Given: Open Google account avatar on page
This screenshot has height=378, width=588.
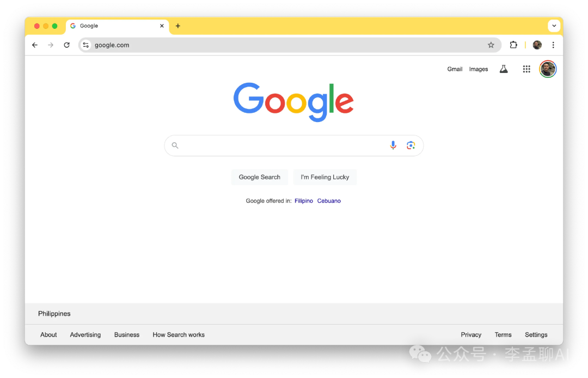Looking at the screenshot, I should tap(548, 69).
